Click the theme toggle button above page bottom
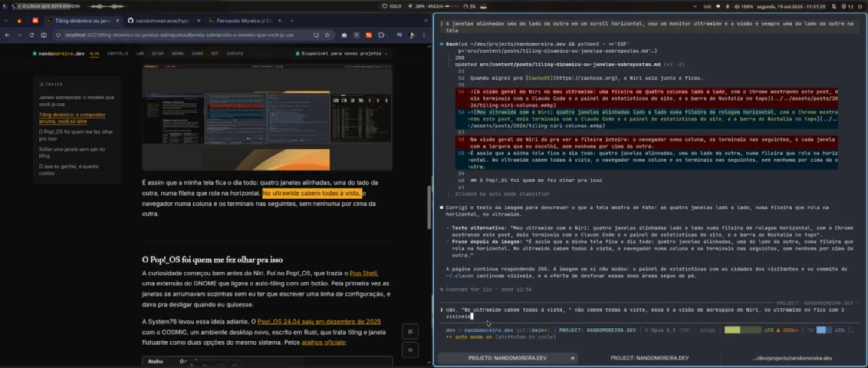Viewport: 868px width, 368px height. pyautogui.click(x=410, y=332)
